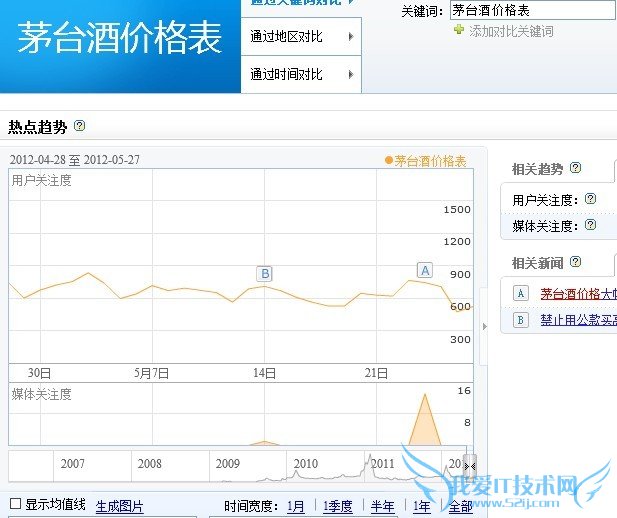Click the media attention peak in chart
This screenshot has width=617, height=518.
425,420
